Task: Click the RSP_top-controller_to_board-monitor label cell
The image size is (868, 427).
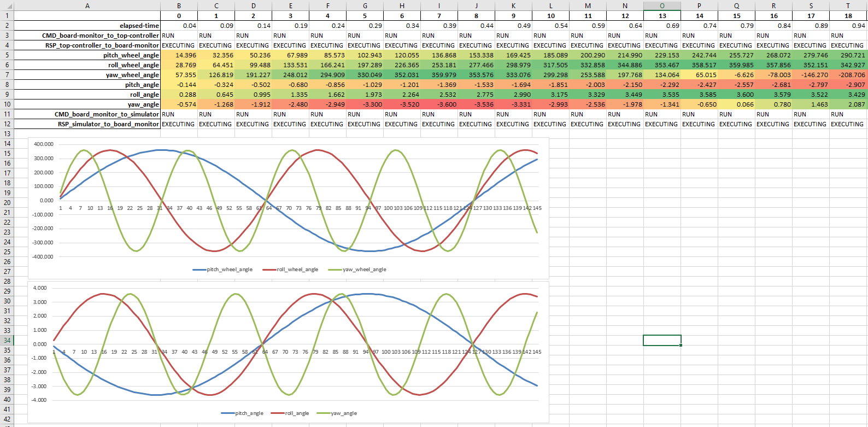Action: pyautogui.click(x=87, y=45)
